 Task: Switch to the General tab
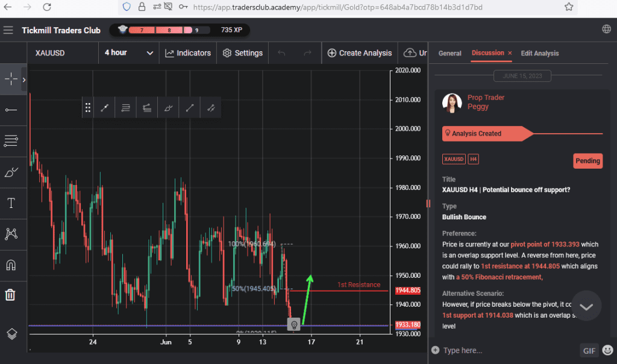point(449,53)
